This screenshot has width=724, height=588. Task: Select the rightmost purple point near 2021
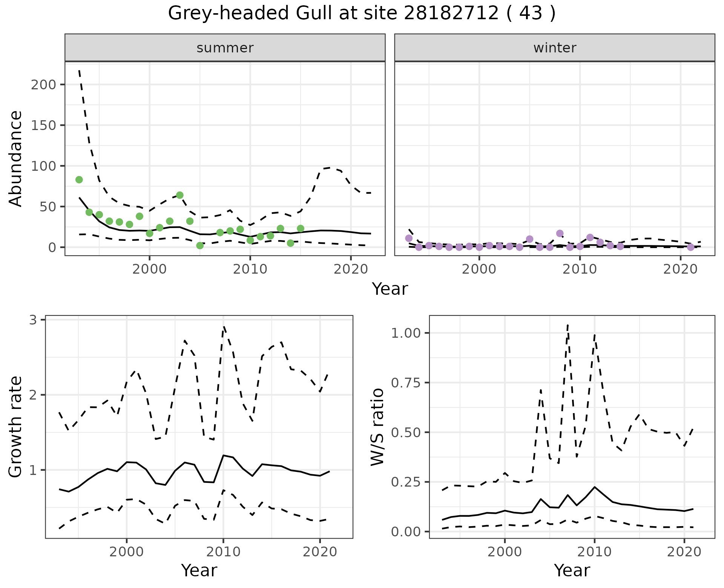pos(690,247)
